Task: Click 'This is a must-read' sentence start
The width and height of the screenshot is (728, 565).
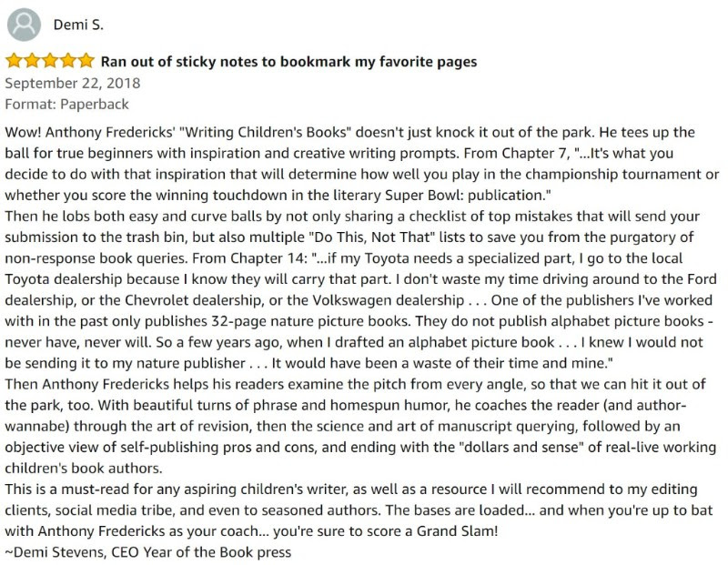Action: pos(67,489)
